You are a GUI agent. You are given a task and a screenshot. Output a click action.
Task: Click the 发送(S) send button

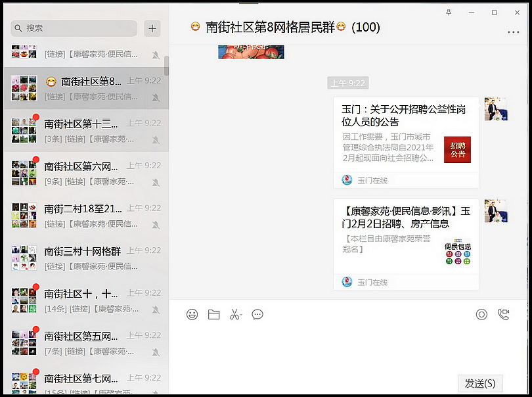click(482, 383)
